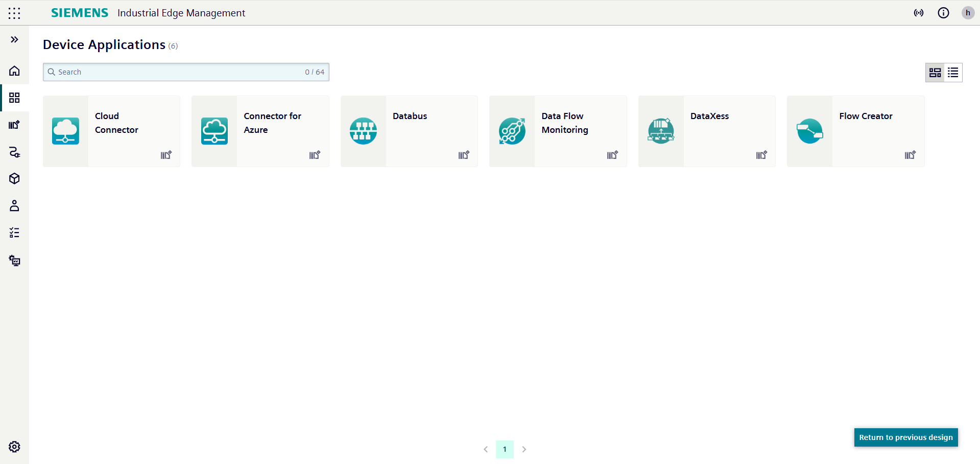The height and width of the screenshot is (464, 980).
Task: Click the Cloud Connector app icon
Action: pos(65,131)
